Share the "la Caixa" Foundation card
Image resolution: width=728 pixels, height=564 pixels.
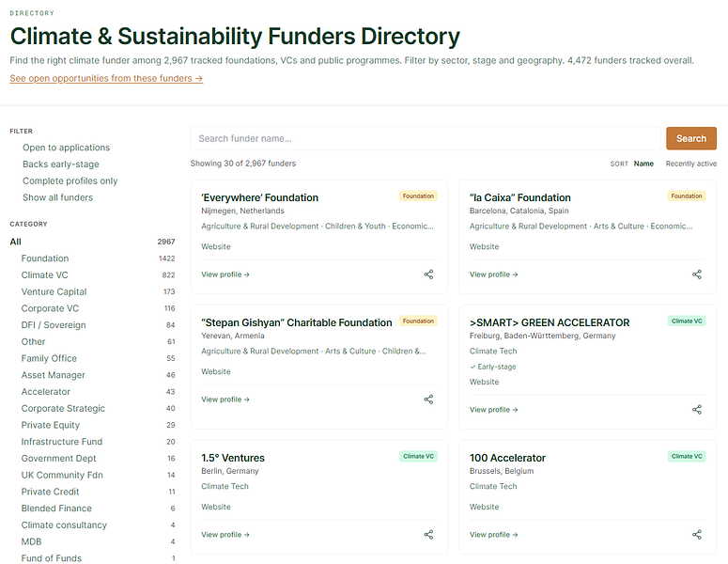697,274
